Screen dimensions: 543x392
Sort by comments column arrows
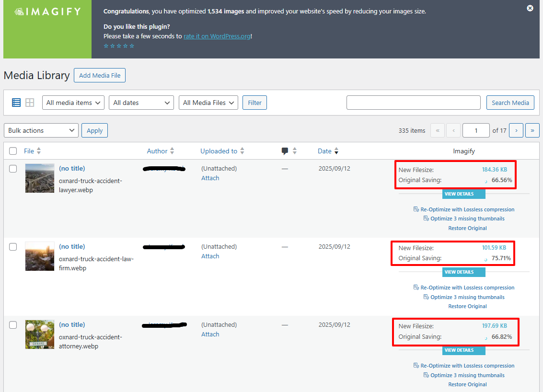coord(295,151)
